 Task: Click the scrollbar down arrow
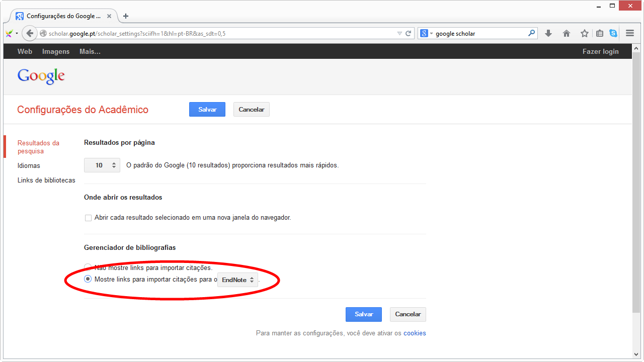pos(636,353)
